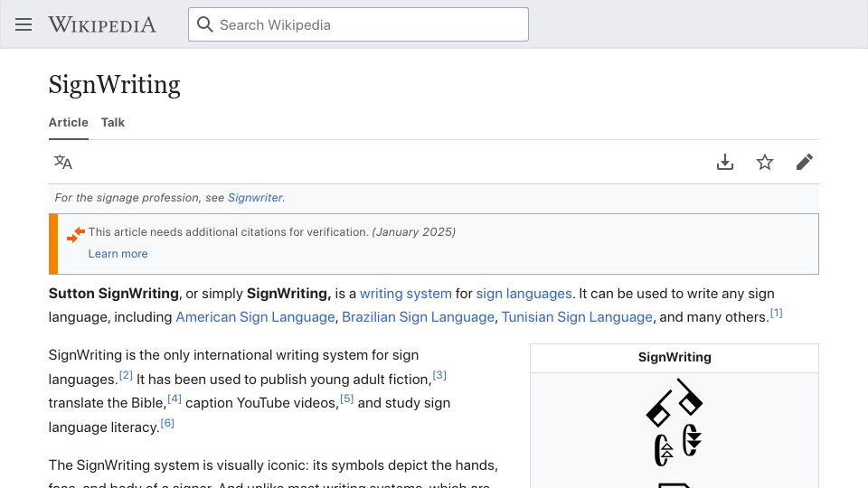Jump to reference [4]

175,399
